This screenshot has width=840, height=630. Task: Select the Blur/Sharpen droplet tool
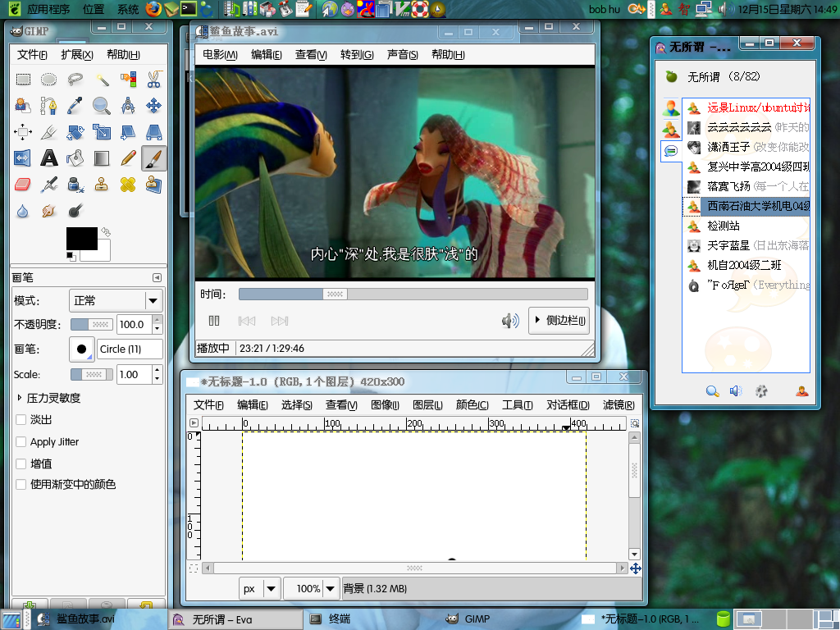(x=23, y=211)
